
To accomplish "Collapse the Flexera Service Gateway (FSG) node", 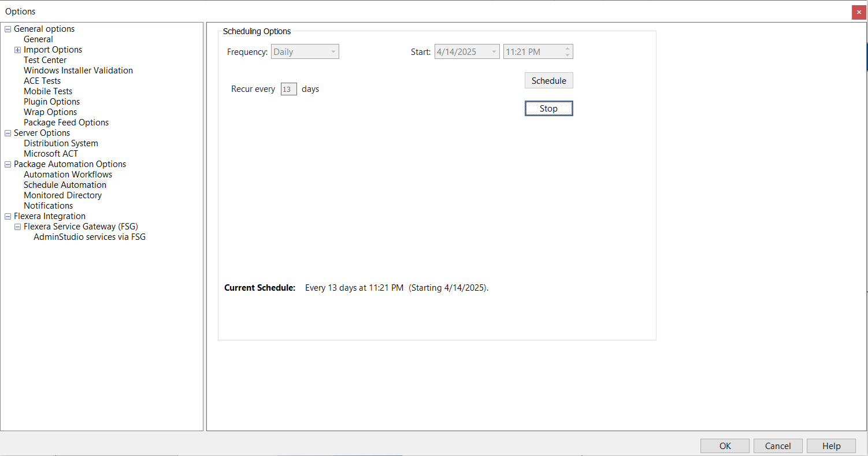I will tap(17, 227).
